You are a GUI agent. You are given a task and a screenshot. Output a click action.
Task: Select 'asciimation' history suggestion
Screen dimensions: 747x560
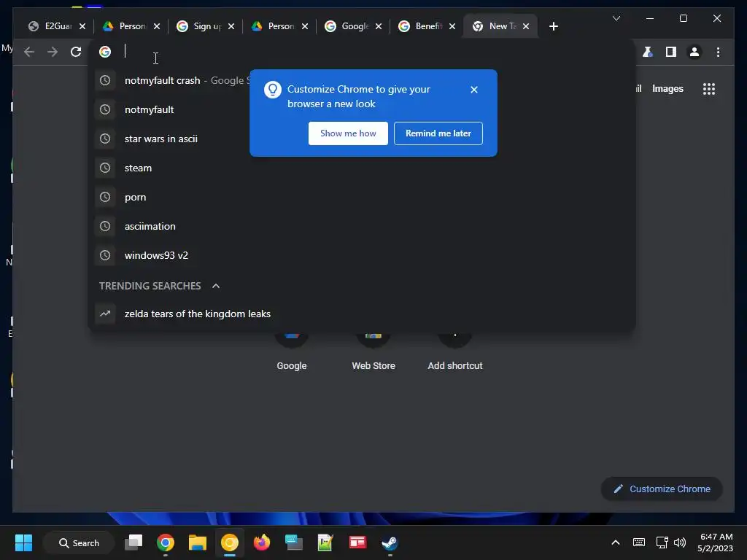click(x=362, y=226)
